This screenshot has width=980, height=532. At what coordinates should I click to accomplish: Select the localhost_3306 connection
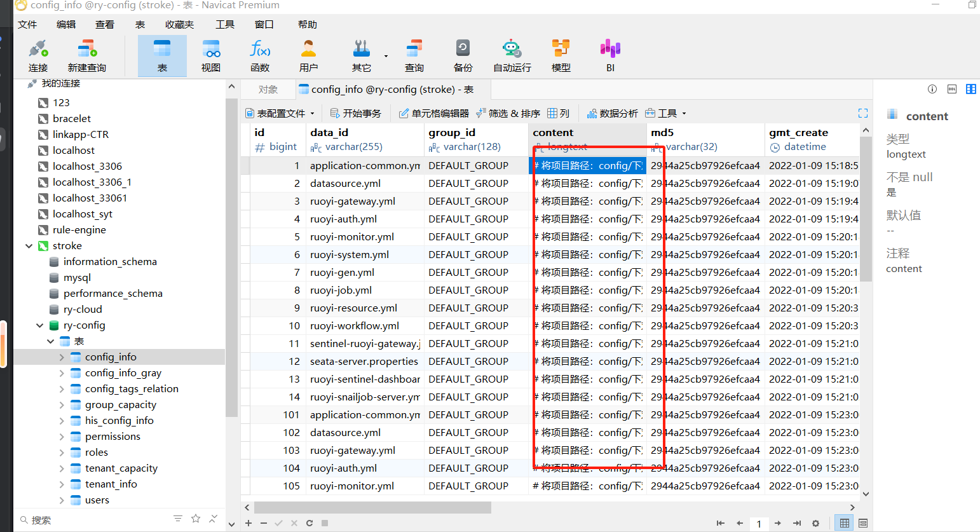click(x=88, y=167)
